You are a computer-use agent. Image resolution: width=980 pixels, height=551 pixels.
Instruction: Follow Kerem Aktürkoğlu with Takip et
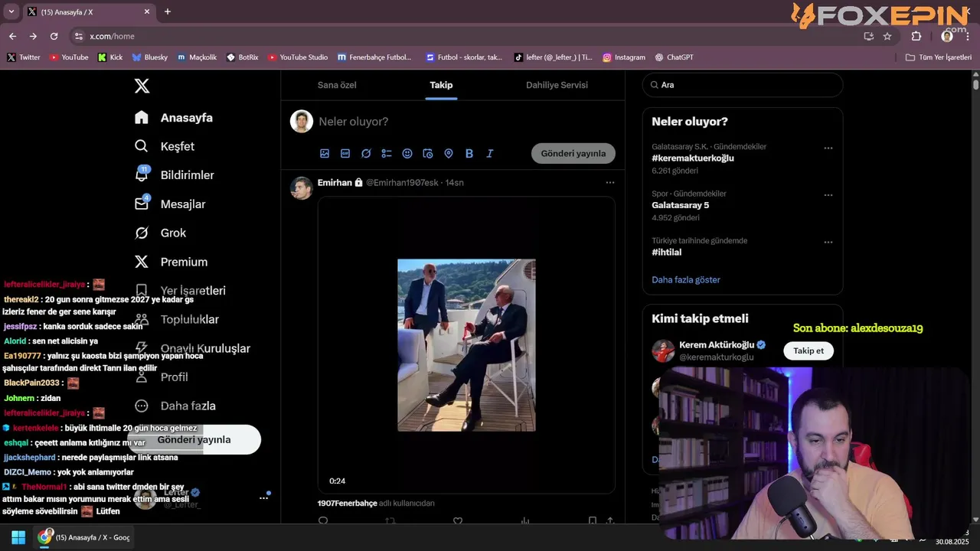(808, 350)
